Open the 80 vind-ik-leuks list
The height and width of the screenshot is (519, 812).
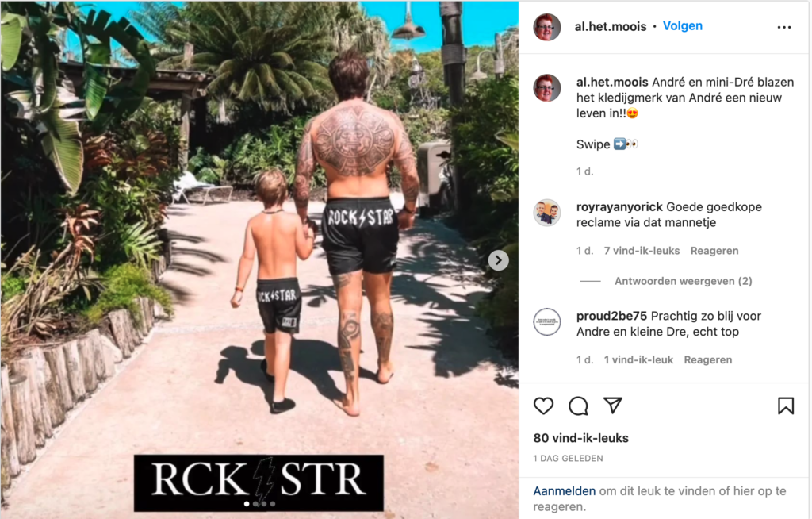tap(580, 438)
